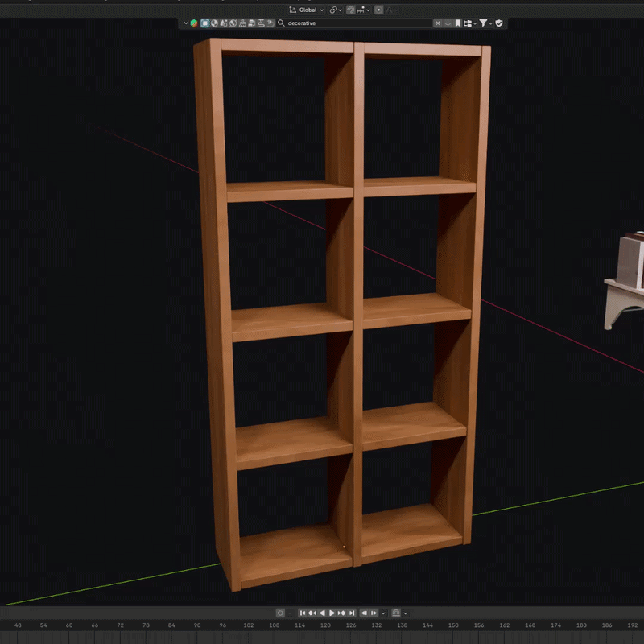The width and height of the screenshot is (644, 644).
Task: Step back one frame
Action: (x=365, y=613)
